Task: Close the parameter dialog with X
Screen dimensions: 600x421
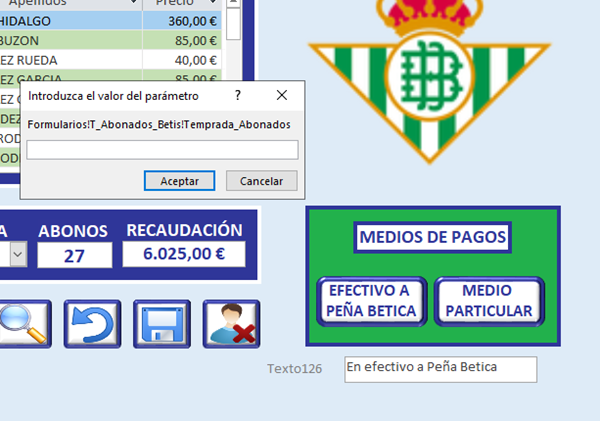Action: tap(282, 95)
